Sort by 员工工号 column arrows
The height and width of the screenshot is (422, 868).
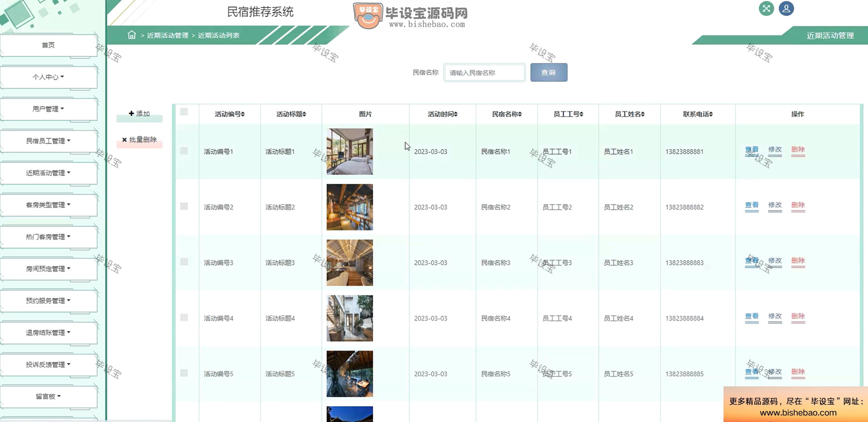(581, 114)
